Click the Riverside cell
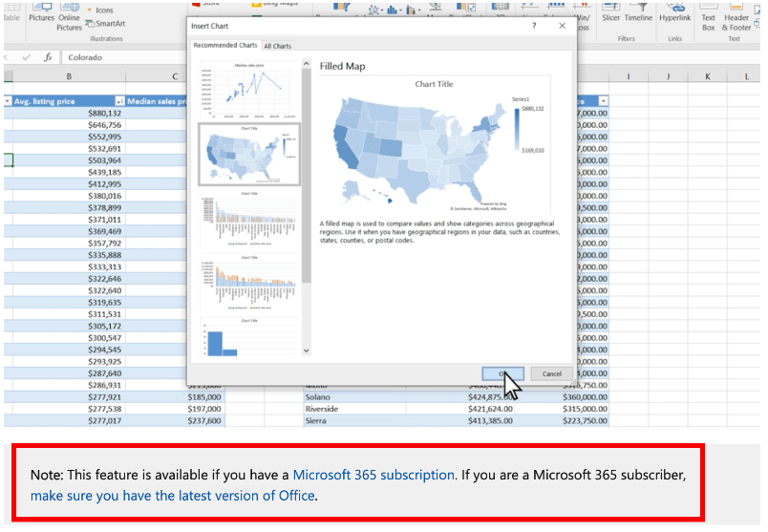This screenshot has height=532, width=768. [x=354, y=409]
